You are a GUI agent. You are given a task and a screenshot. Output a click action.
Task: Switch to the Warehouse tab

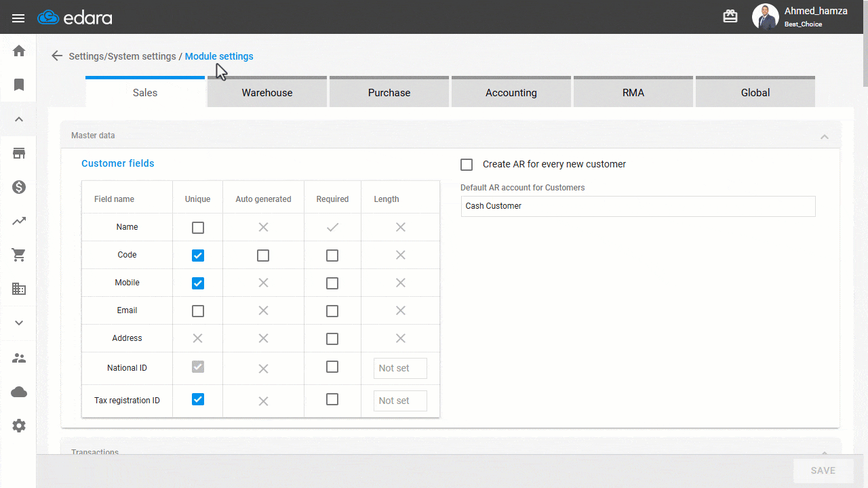[267, 91]
